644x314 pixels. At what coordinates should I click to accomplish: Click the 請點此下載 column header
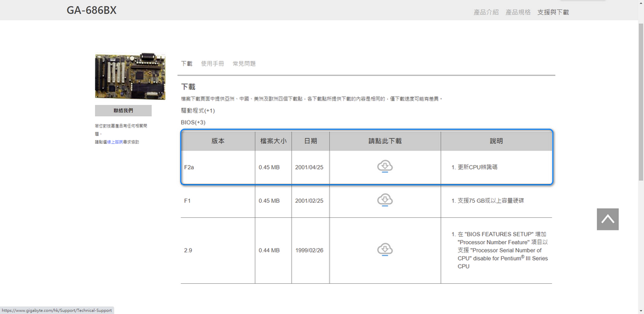click(x=385, y=141)
